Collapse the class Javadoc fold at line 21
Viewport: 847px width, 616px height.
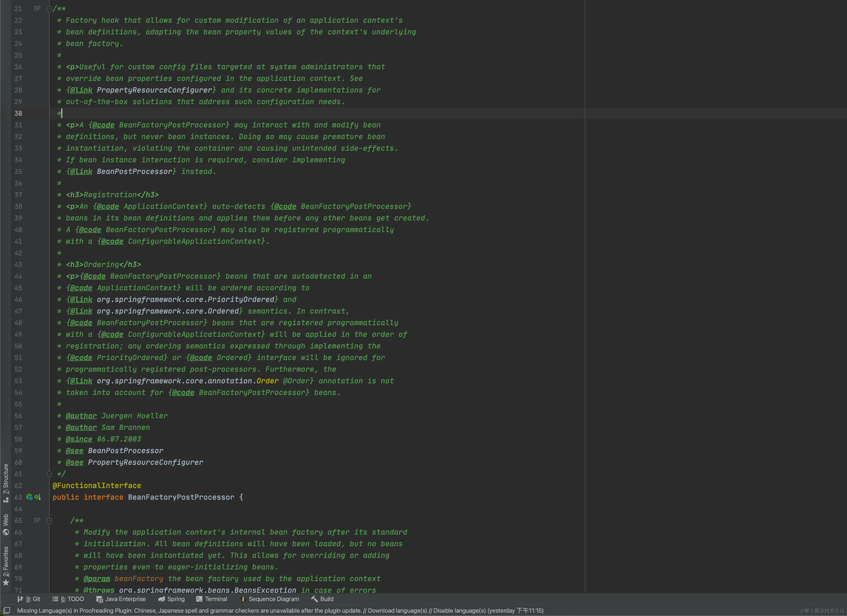[x=49, y=9]
